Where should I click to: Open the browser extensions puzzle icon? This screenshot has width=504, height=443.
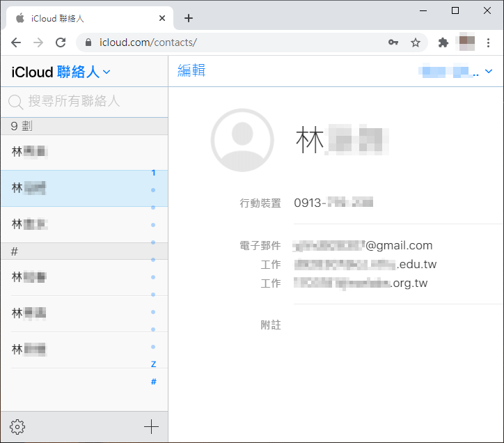(x=443, y=42)
